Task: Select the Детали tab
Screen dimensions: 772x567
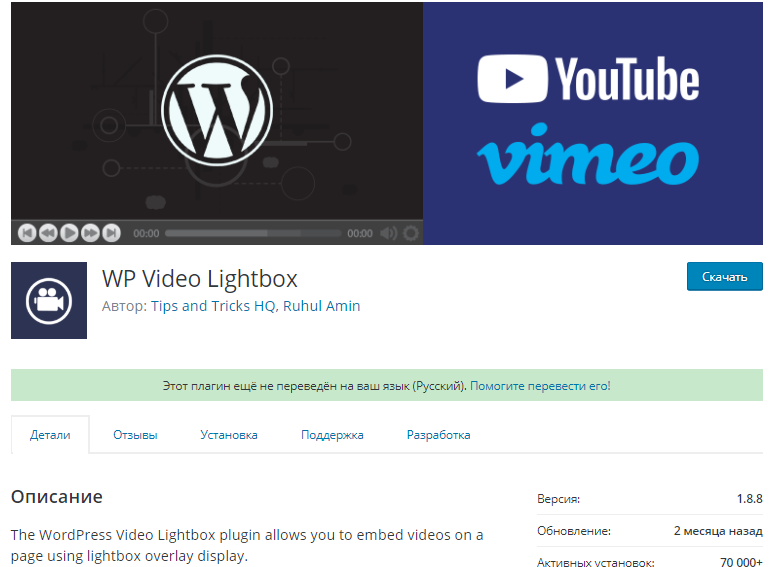Action: pos(50,435)
